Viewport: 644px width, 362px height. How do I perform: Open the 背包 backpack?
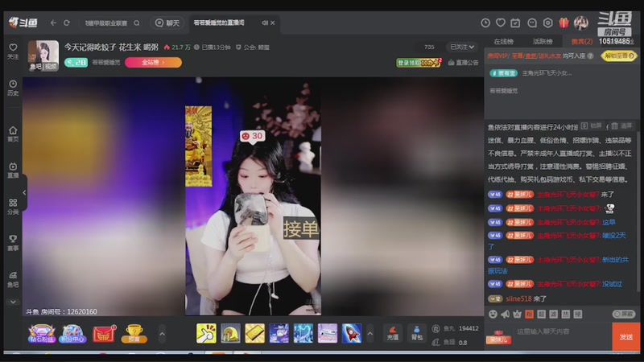coord(417,333)
